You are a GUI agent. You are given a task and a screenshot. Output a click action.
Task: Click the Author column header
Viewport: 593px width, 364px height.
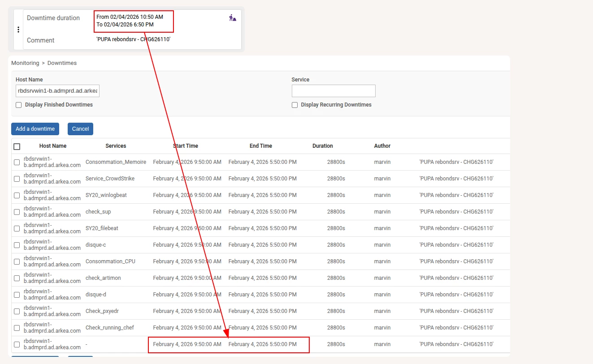click(x=382, y=146)
